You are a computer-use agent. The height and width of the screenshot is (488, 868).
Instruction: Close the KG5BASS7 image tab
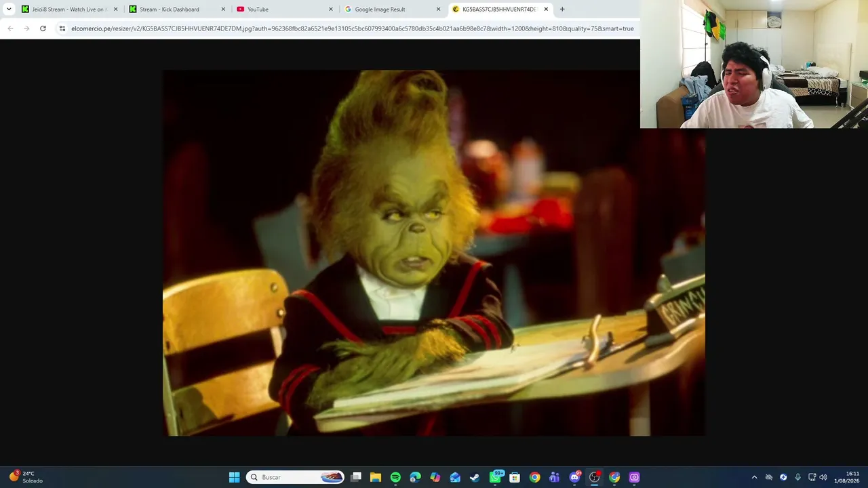tap(546, 9)
